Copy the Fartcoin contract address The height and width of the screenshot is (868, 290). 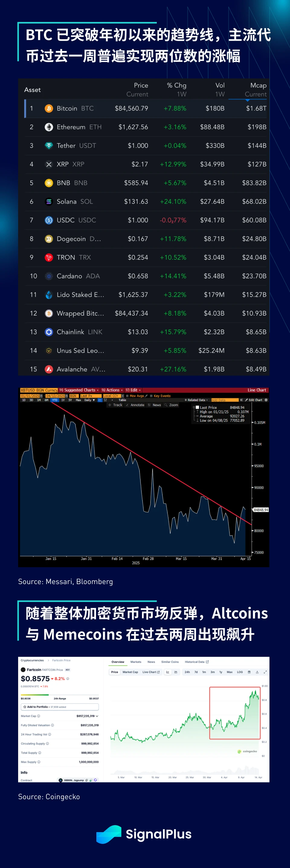click(x=87, y=780)
